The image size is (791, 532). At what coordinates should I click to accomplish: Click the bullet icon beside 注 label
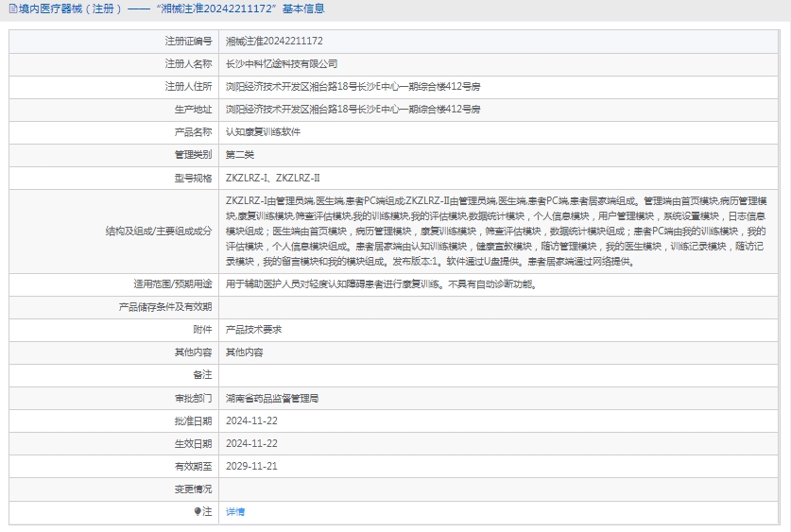[198, 511]
